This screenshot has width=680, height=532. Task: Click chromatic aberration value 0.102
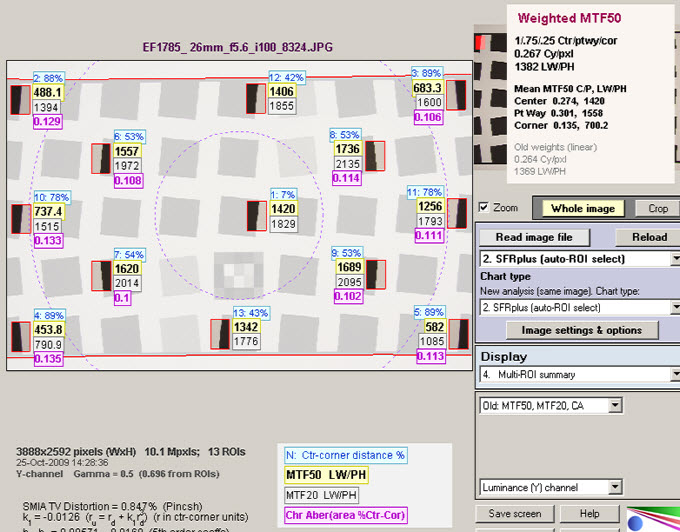click(x=348, y=296)
